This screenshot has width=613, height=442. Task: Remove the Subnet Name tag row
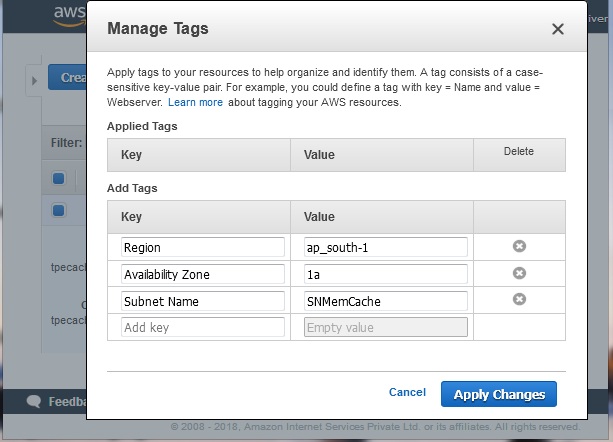[519, 299]
